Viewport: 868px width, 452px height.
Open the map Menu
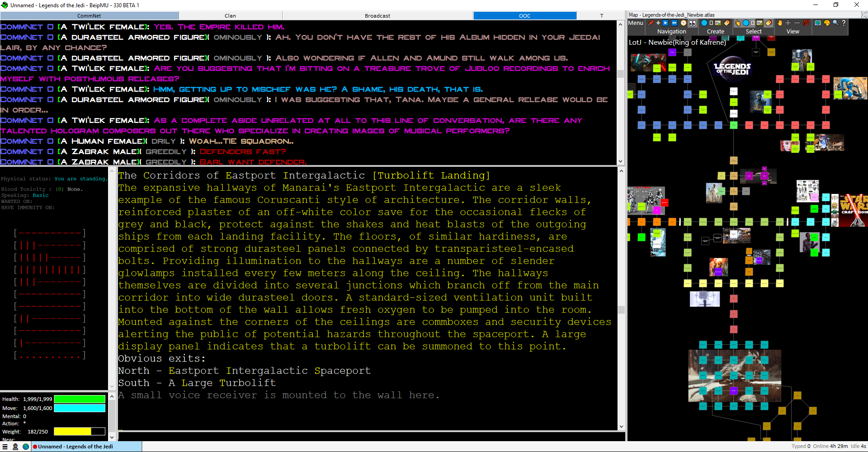[635, 23]
